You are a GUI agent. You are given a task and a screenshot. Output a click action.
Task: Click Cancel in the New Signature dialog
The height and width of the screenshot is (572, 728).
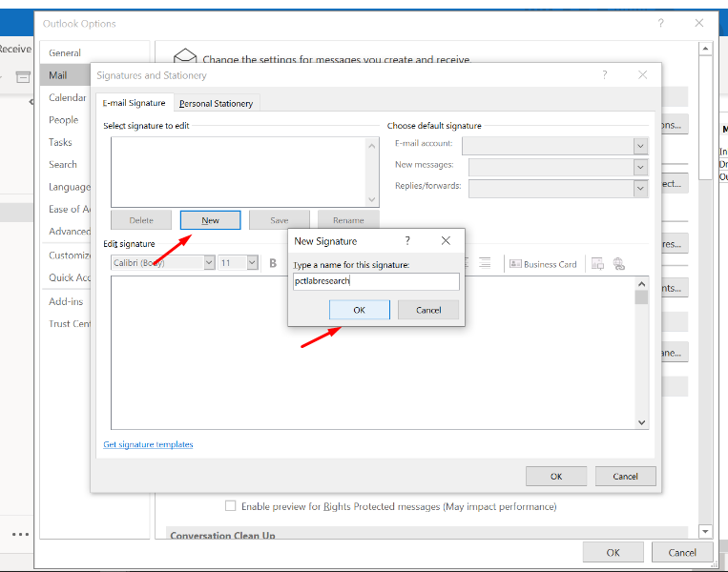[x=428, y=310]
